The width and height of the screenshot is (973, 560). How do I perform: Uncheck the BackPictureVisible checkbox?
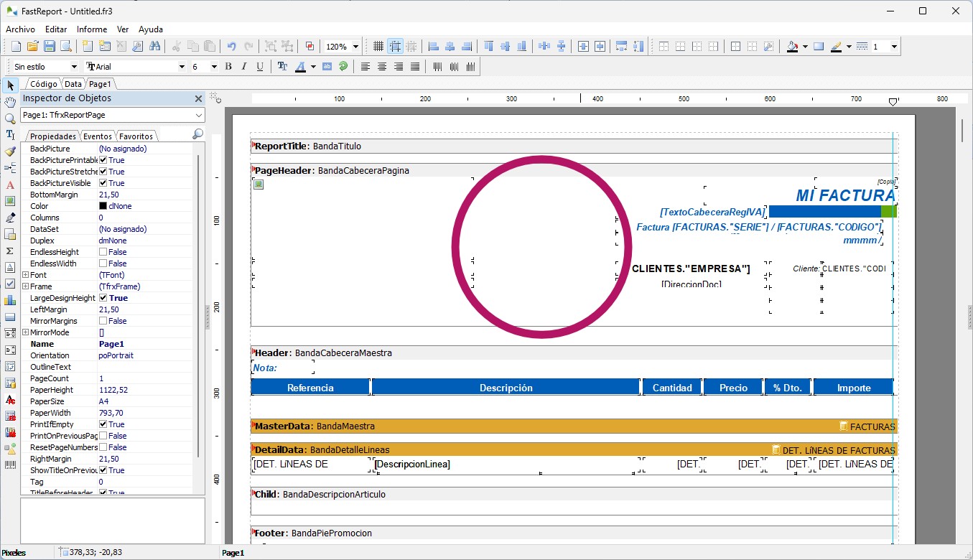[103, 183]
